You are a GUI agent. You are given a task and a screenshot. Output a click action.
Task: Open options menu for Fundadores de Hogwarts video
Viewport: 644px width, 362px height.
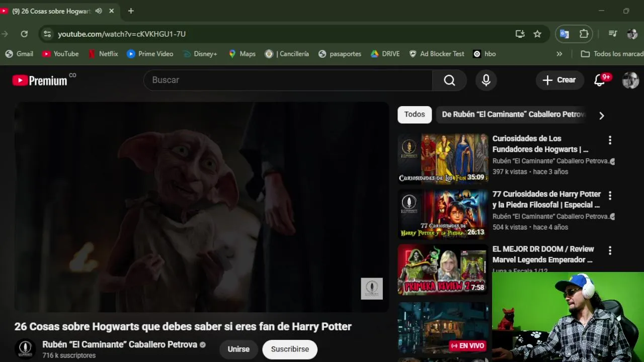pyautogui.click(x=610, y=140)
